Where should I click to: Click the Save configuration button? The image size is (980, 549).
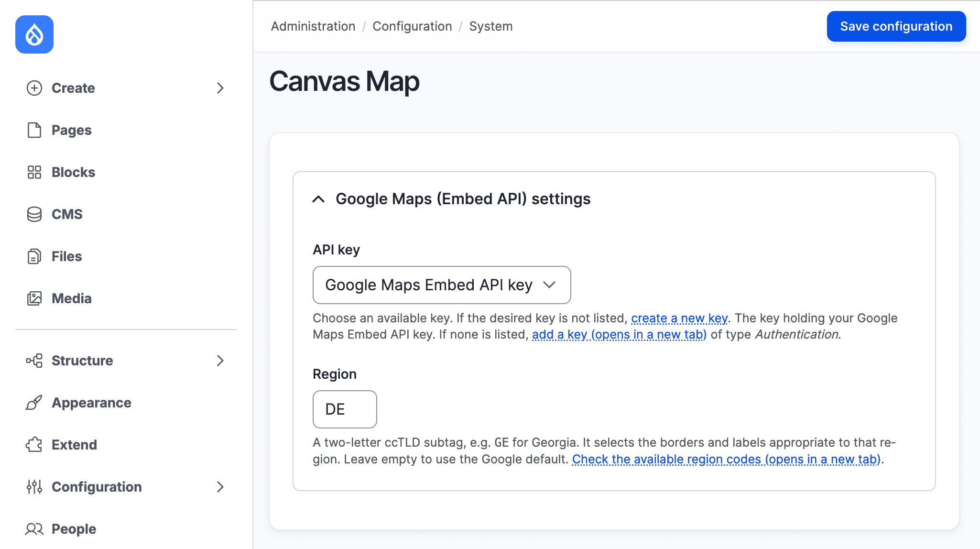[x=896, y=26]
